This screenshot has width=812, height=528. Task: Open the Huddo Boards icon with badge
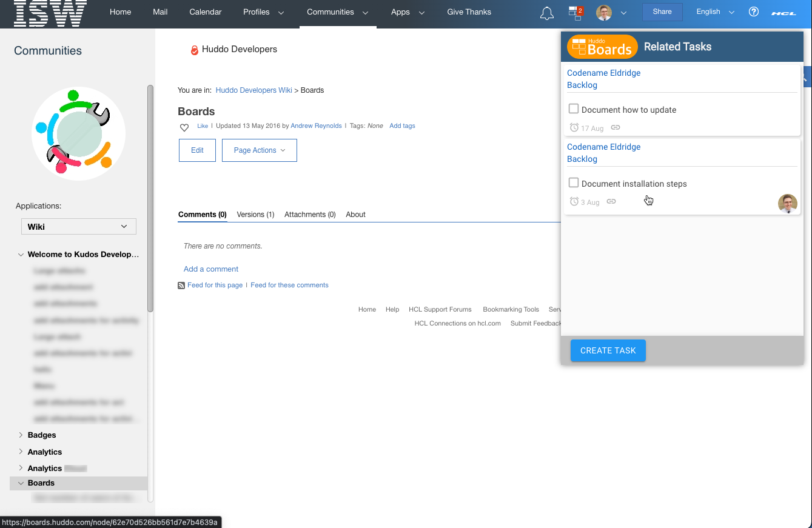click(575, 12)
